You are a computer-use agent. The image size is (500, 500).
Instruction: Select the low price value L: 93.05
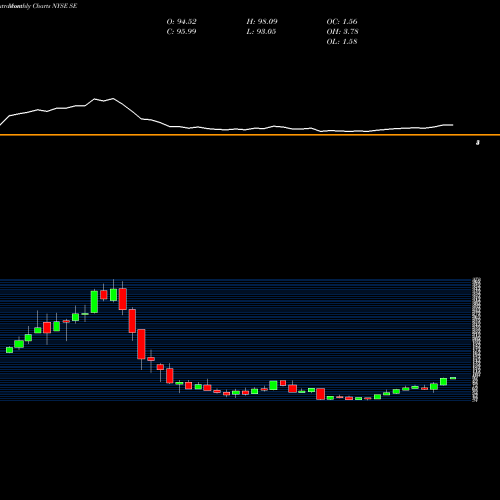point(261,32)
